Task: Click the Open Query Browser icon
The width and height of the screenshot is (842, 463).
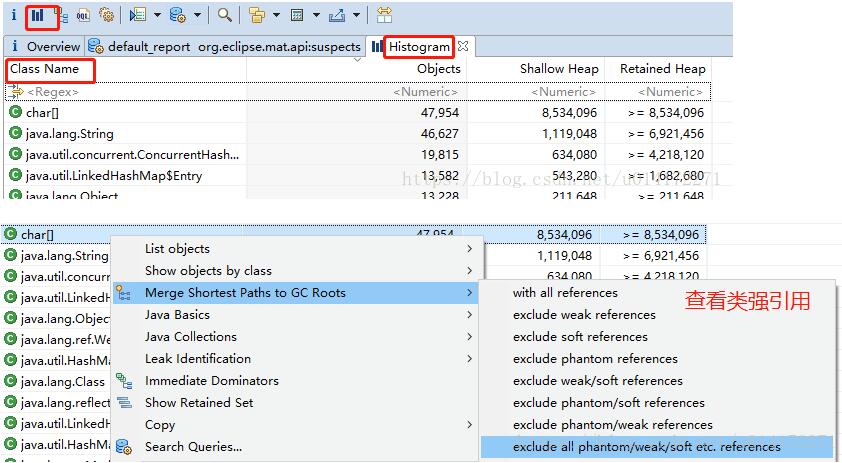Action: pyautogui.click(x=178, y=15)
